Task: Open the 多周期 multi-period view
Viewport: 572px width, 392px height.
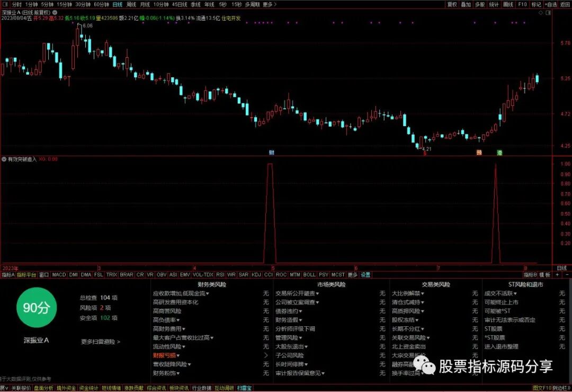Action: point(252,4)
